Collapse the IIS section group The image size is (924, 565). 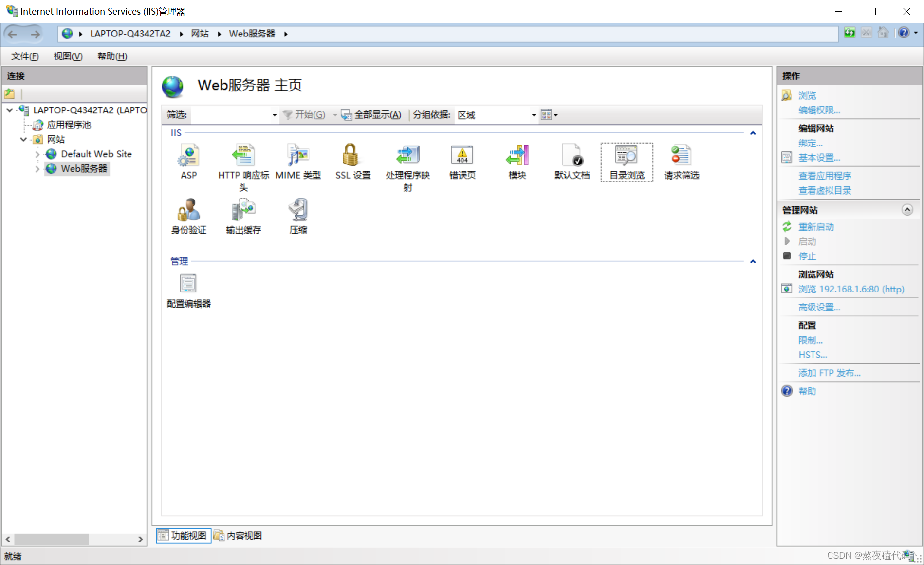click(x=753, y=133)
